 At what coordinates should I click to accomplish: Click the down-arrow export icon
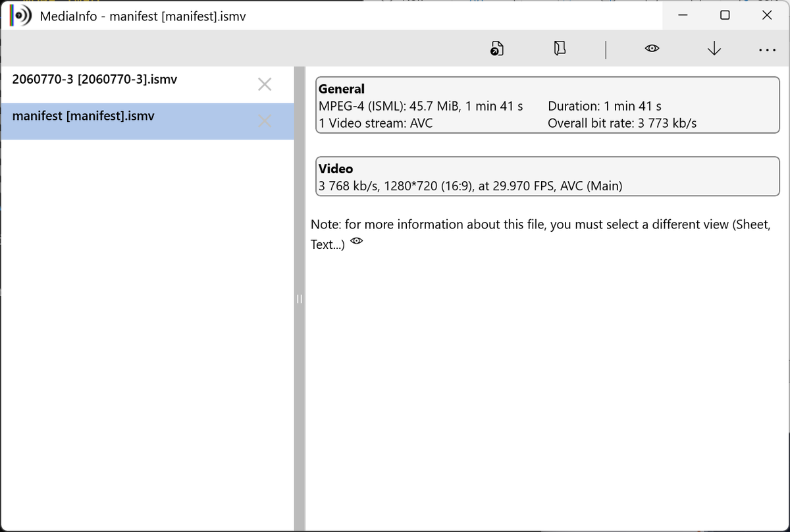coord(714,49)
